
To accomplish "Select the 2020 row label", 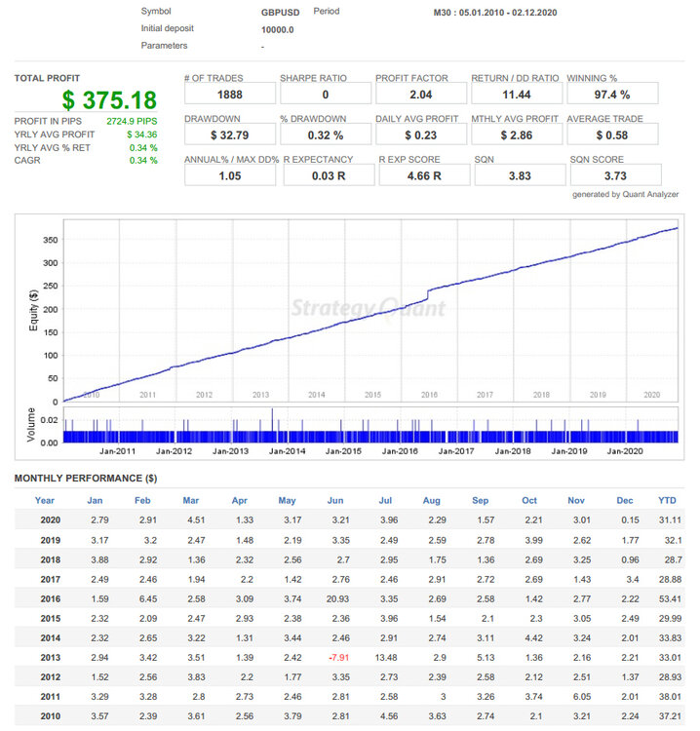I will (x=51, y=519).
